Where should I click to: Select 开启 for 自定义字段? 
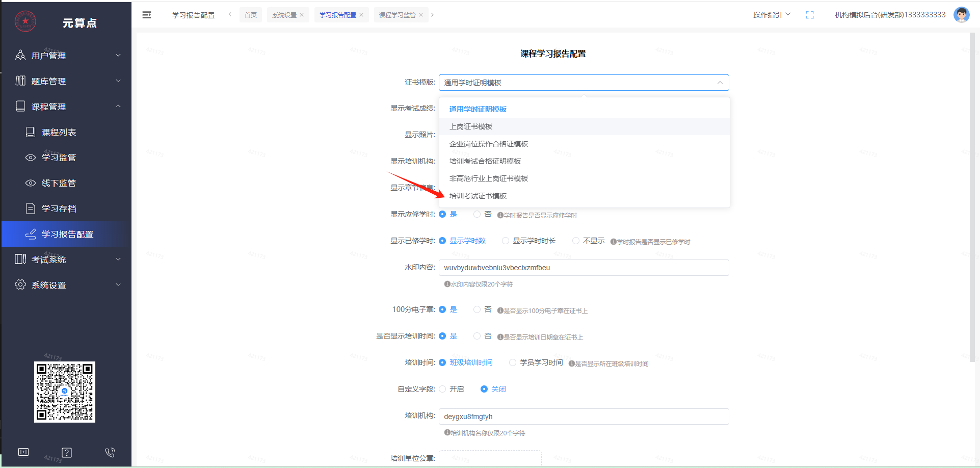coord(442,389)
